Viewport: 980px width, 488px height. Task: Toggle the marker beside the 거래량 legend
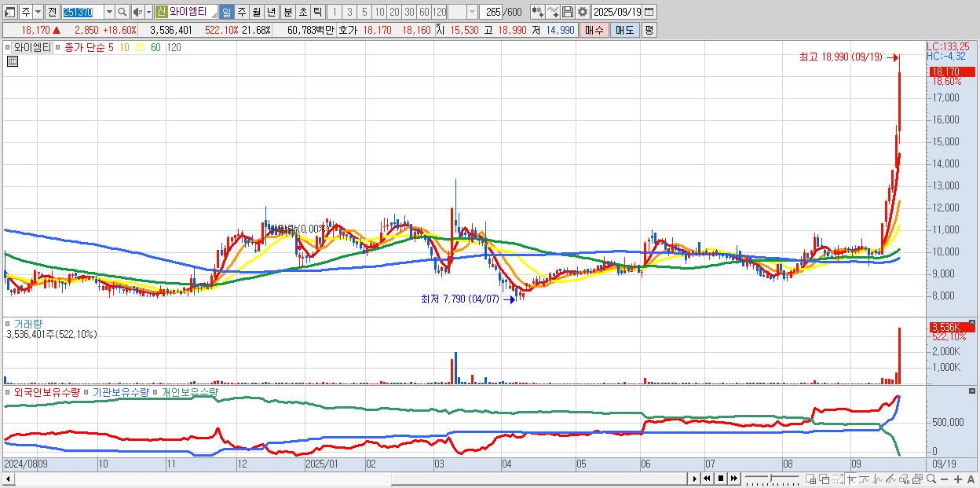(9, 323)
